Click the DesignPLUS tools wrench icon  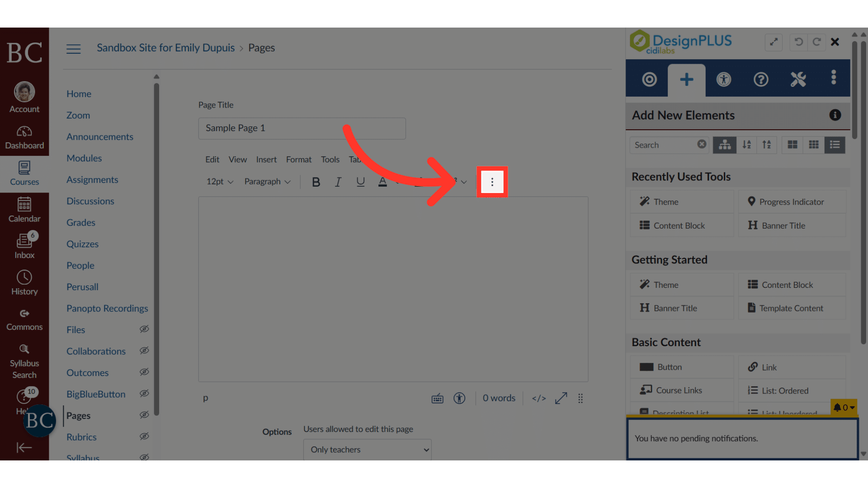tap(798, 79)
